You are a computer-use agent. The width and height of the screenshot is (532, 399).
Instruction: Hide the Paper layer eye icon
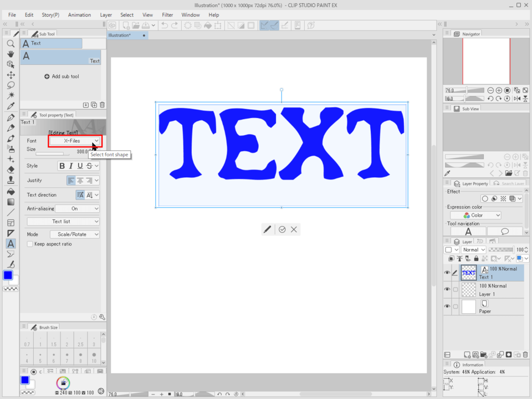click(447, 306)
